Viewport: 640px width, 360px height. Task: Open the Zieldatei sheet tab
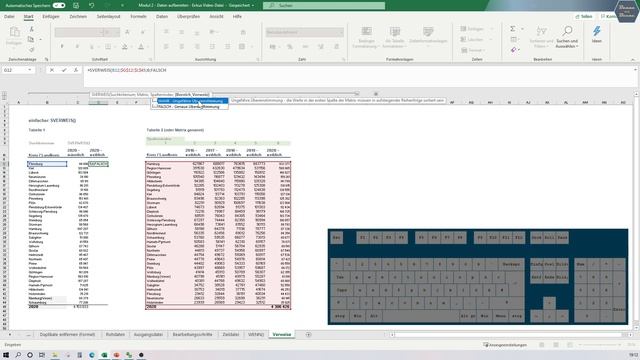[231, 334]
